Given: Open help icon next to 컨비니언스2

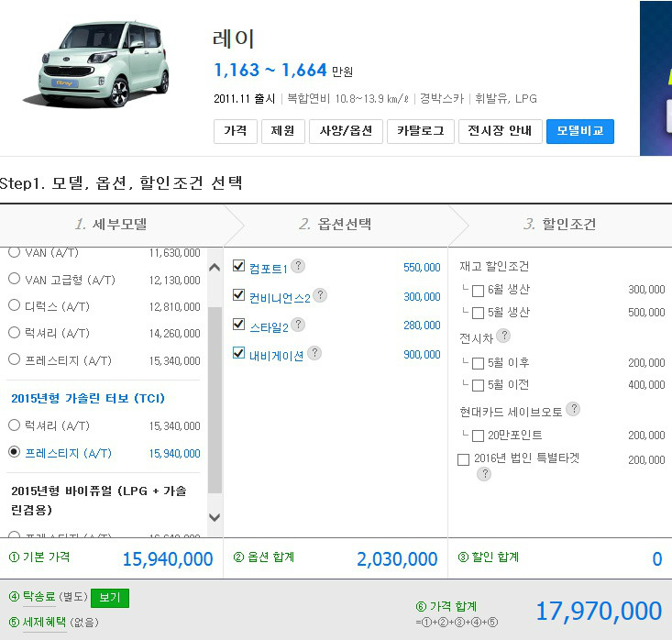Looking at the screenshot, I should [320, 295].
